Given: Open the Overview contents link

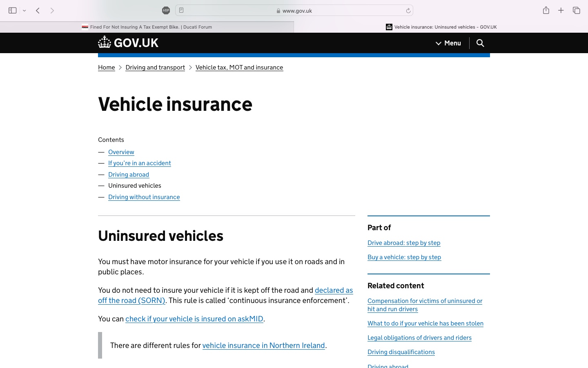Looking at the screenshot, I should 121,152.
